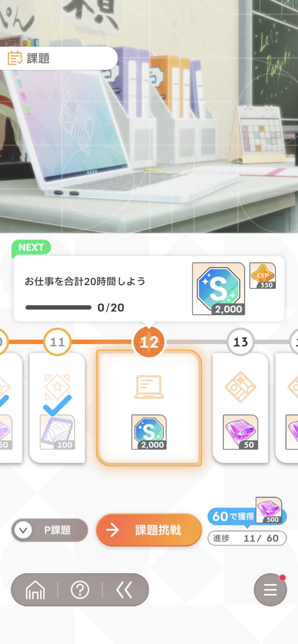The height and width of the screenshot is (644, 298).
Task: Tap the EXP 350 reward icon
Action: pyautogui.click(x=263, y=276)
